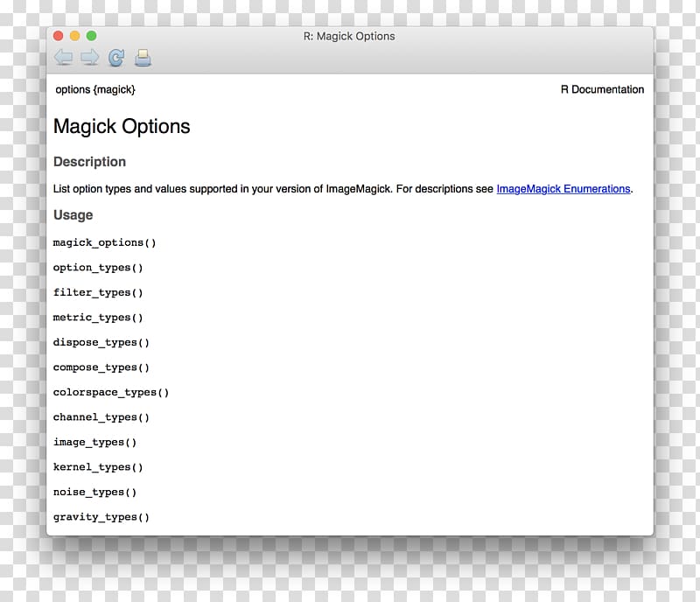Click the 'Usage' section heading
The image size is (700, 602).
[73, 215]
